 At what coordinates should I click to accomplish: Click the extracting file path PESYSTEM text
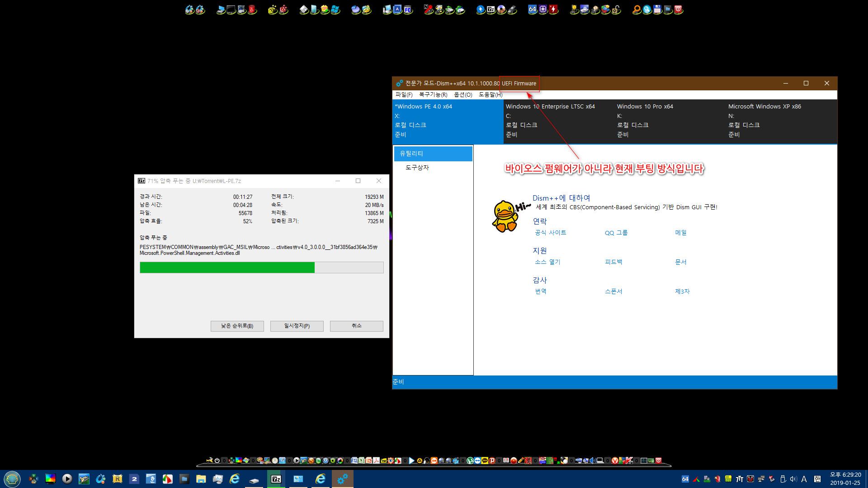point(259,250)
